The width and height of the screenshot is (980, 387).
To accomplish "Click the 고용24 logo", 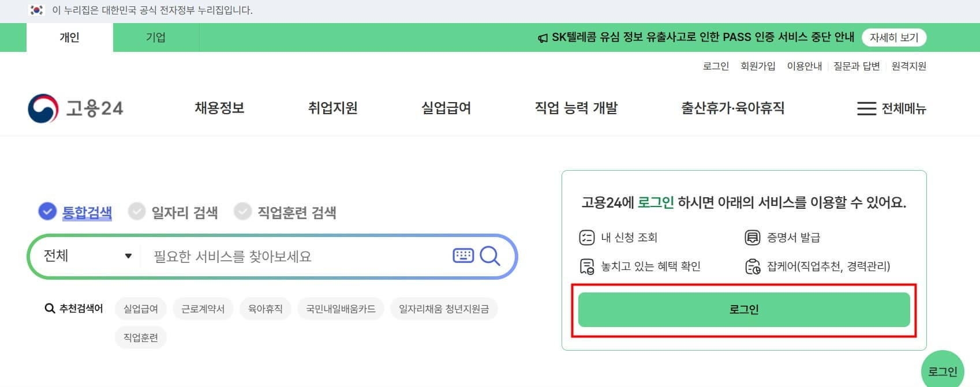I will pos(76,108).
